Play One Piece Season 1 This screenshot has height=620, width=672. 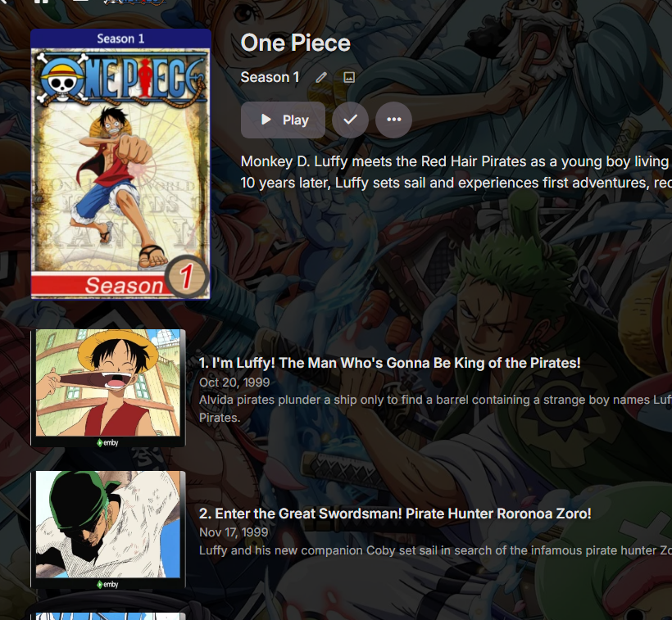coord(283,120)
